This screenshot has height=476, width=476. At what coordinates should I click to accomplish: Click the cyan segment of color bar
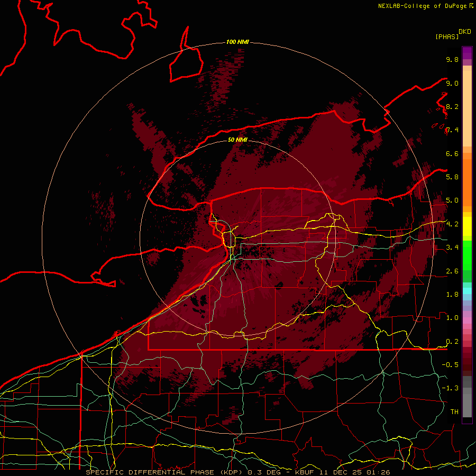pyautogui.click(x=467, y=290)
